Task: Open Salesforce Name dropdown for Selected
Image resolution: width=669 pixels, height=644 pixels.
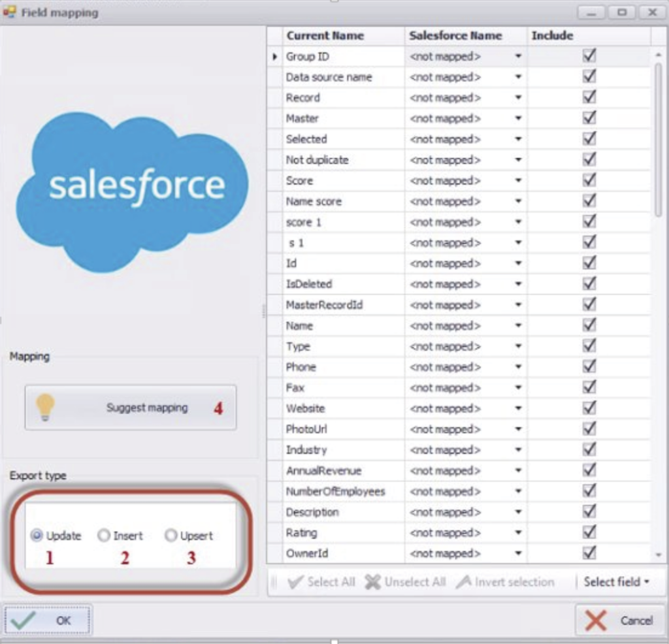Action: tap(518, 139)
